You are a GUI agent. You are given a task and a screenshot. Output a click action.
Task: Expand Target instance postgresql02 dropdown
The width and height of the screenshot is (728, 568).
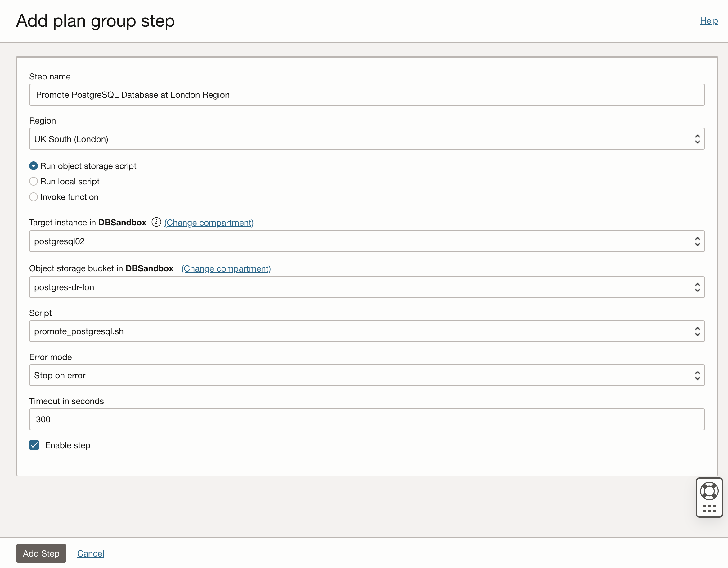tap(367, 241)
